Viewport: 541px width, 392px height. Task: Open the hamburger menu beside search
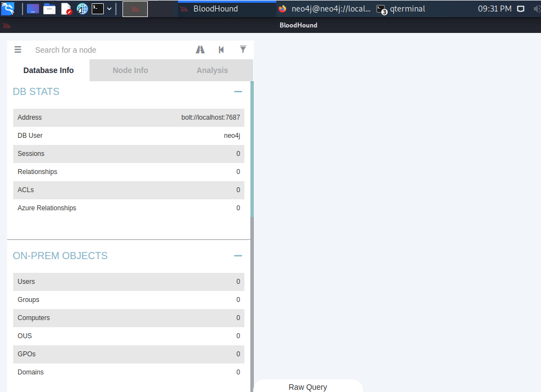pyautogui.click(x=18, y=49)
